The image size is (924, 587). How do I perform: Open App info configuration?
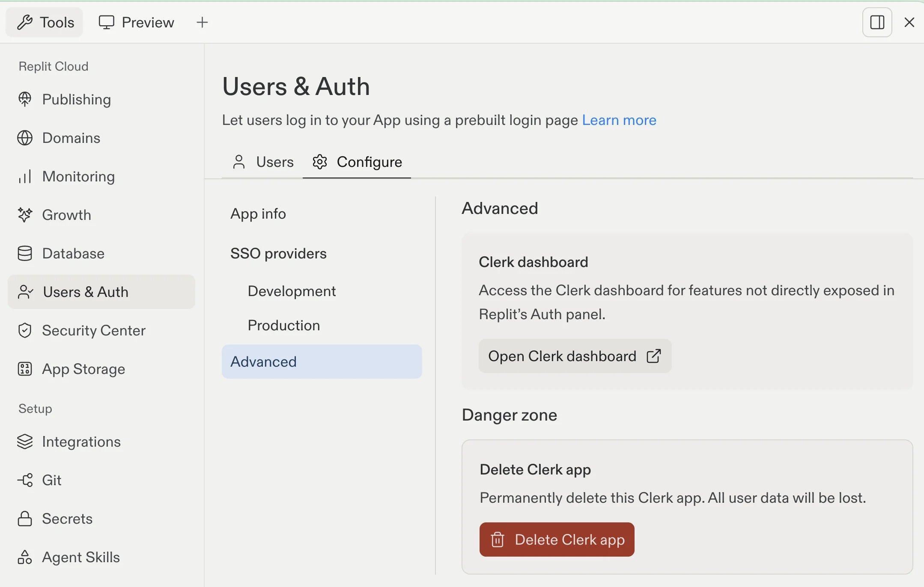tap(322, 213)
